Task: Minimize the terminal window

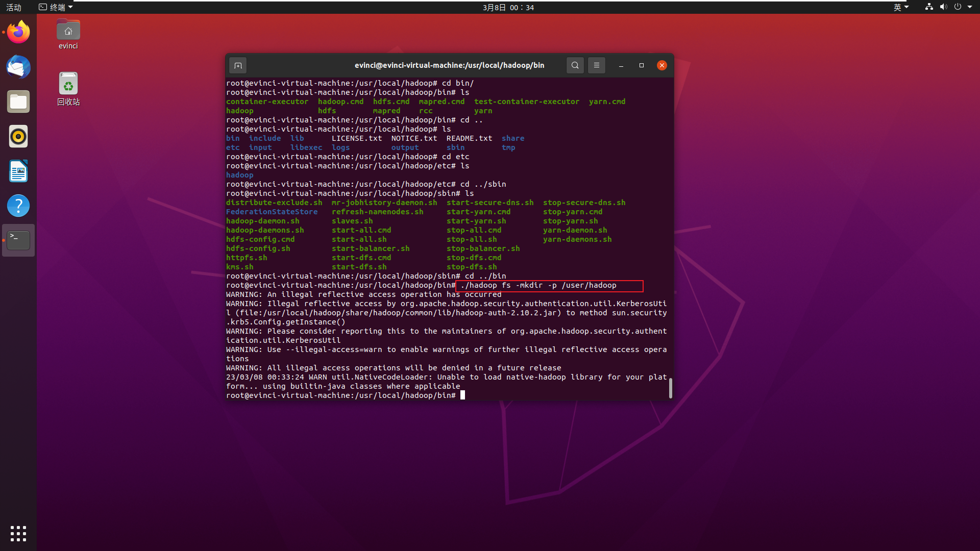Action: coord(621,65)
